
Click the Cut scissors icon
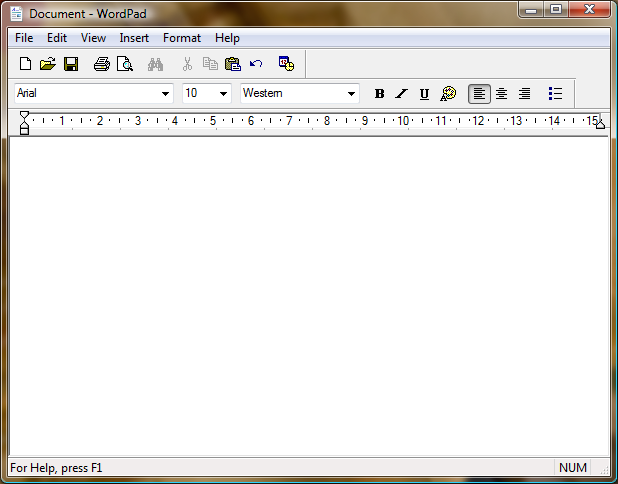point(187,63)
